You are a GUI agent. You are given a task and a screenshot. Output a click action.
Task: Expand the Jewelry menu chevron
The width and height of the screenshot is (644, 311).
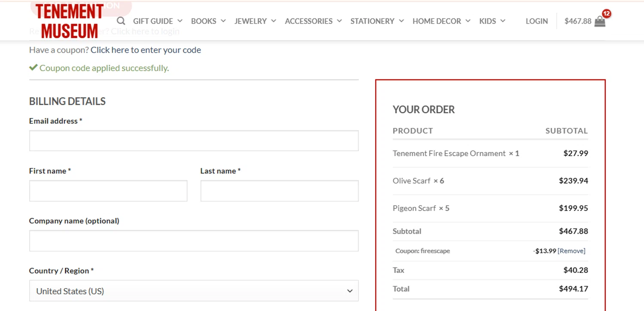point(273,21)
